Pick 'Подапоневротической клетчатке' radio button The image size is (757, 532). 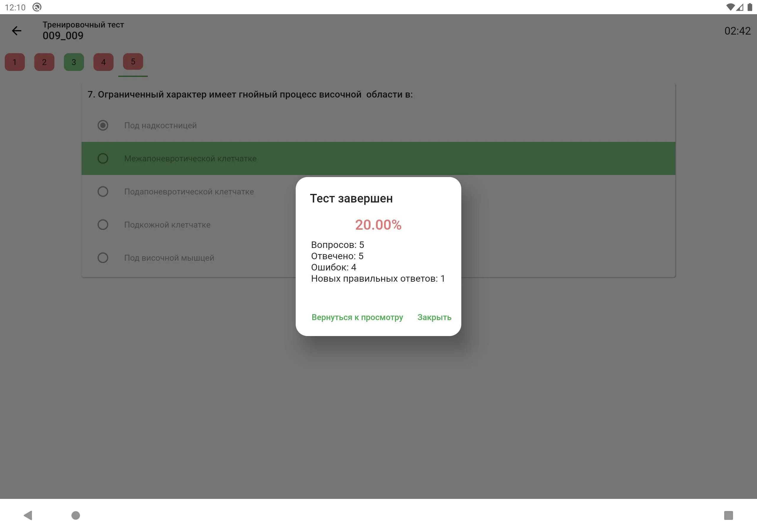[x=103, y=192]
